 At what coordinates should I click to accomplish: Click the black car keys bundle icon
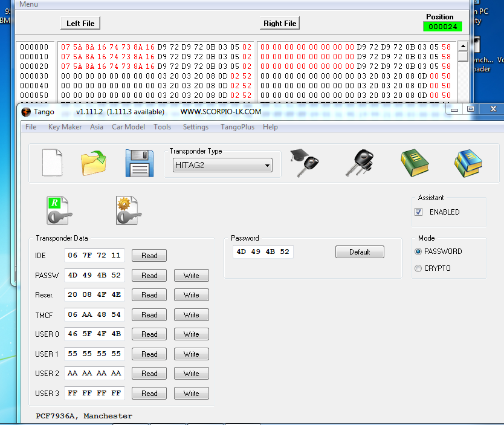[x=360, y=163]
